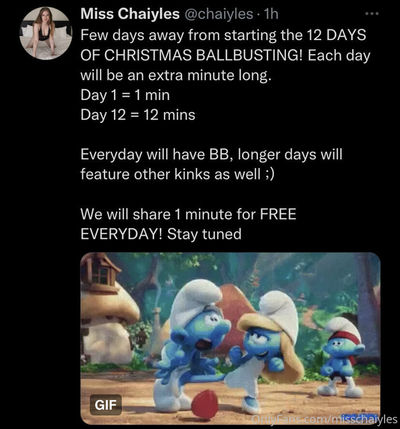Click the GIF badge on the media
The height and width of the screenshot is (429, 400).
106,405
